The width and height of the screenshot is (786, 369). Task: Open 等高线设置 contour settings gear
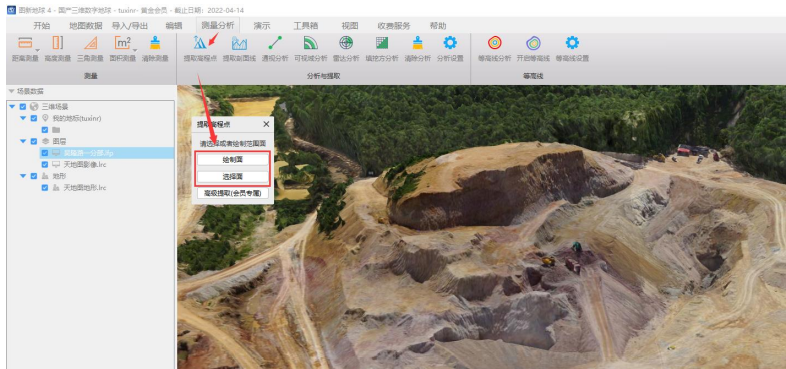[572, 49]
